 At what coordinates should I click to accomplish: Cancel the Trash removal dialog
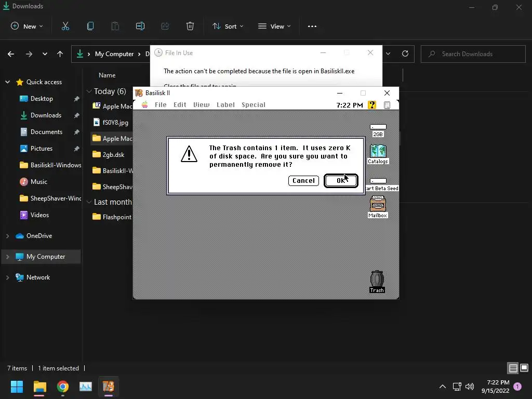[x=303, y=180]
